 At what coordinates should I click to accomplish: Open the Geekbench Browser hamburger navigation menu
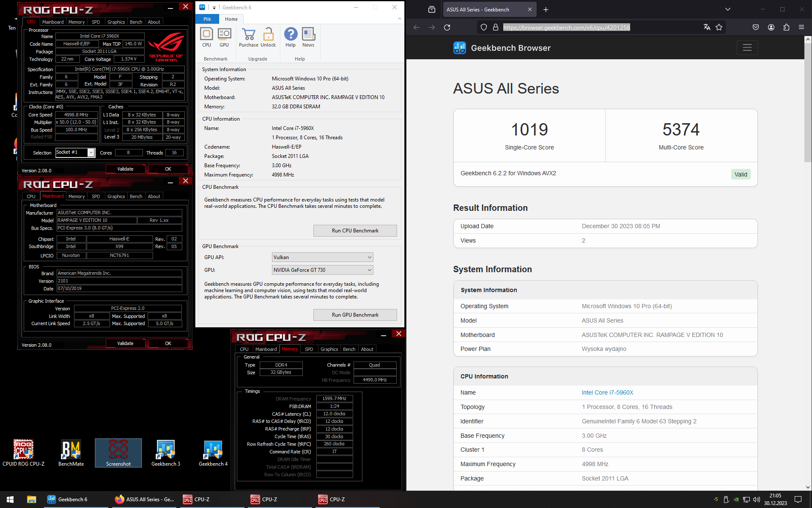(747, 47)
